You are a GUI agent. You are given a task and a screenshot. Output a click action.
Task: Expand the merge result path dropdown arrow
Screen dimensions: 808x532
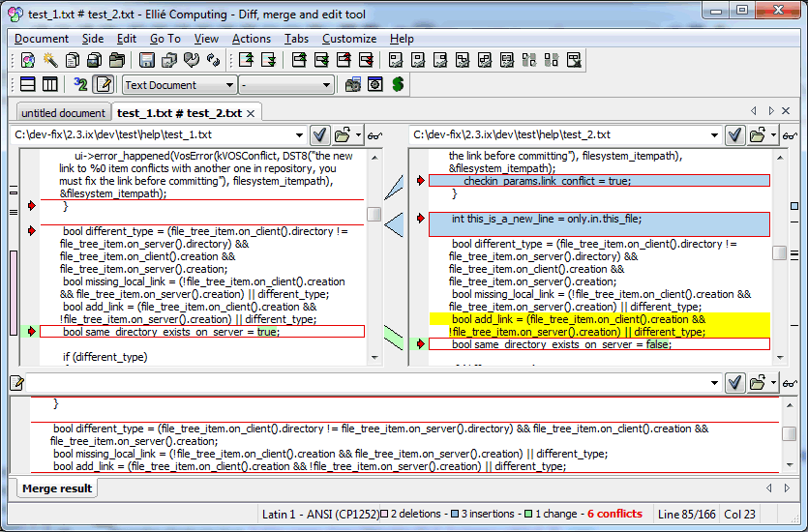[x=714, y=383]
